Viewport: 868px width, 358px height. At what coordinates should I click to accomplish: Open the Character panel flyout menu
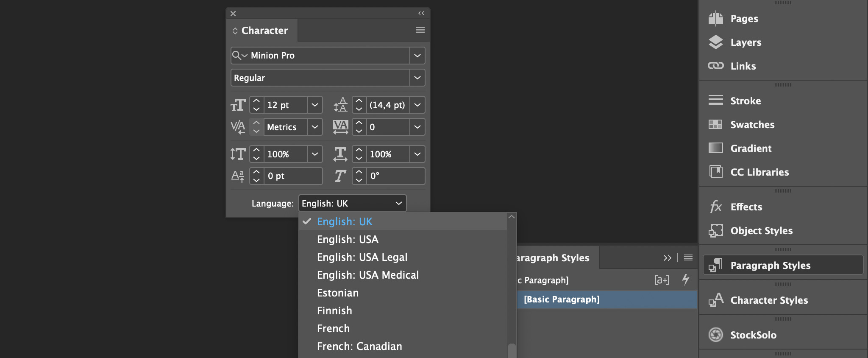click(x=420, y=30)
